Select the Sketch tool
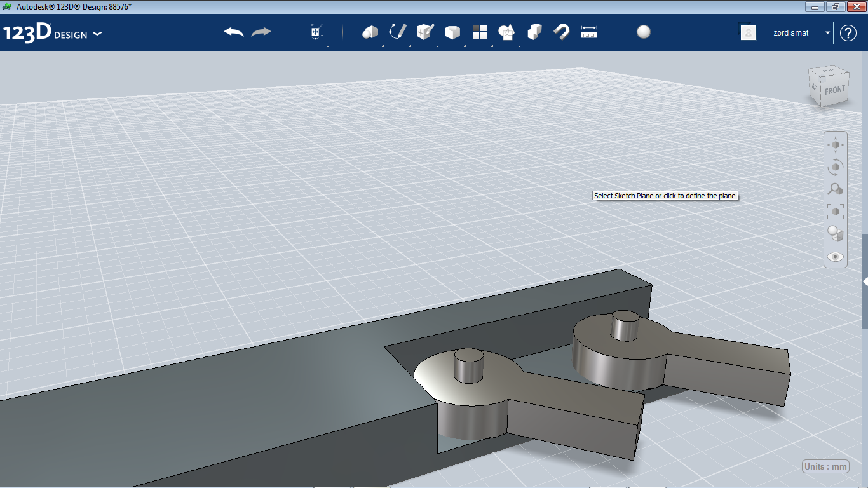Viewport: 868px width, 488px height. (398, 32)
